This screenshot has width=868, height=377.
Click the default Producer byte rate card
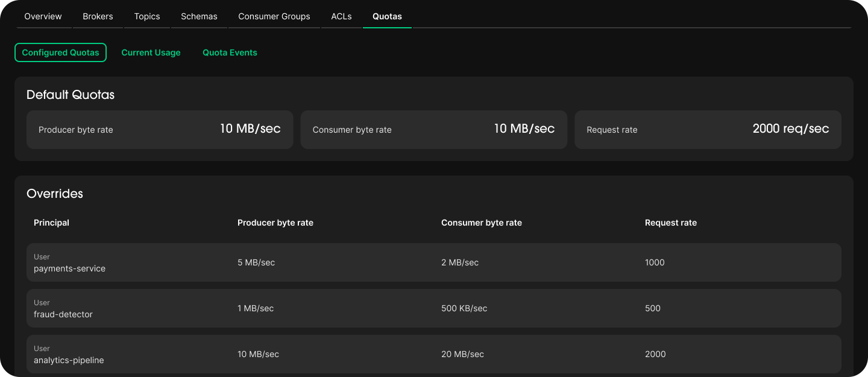(x=160, y=130)
